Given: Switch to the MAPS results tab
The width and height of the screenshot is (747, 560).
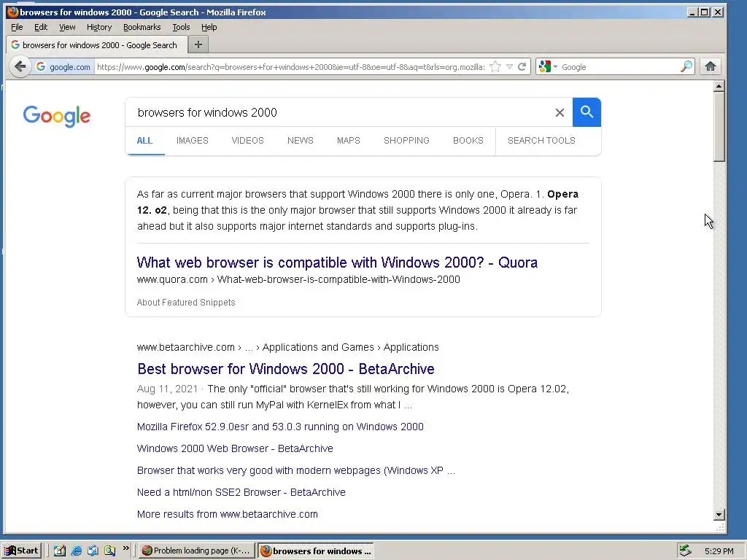Looking at the screenshot, I should (348, 141).
